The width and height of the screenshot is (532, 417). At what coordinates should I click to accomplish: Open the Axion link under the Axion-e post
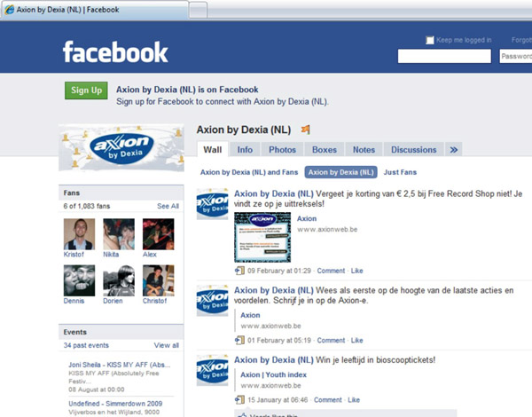tap(250, 315)
